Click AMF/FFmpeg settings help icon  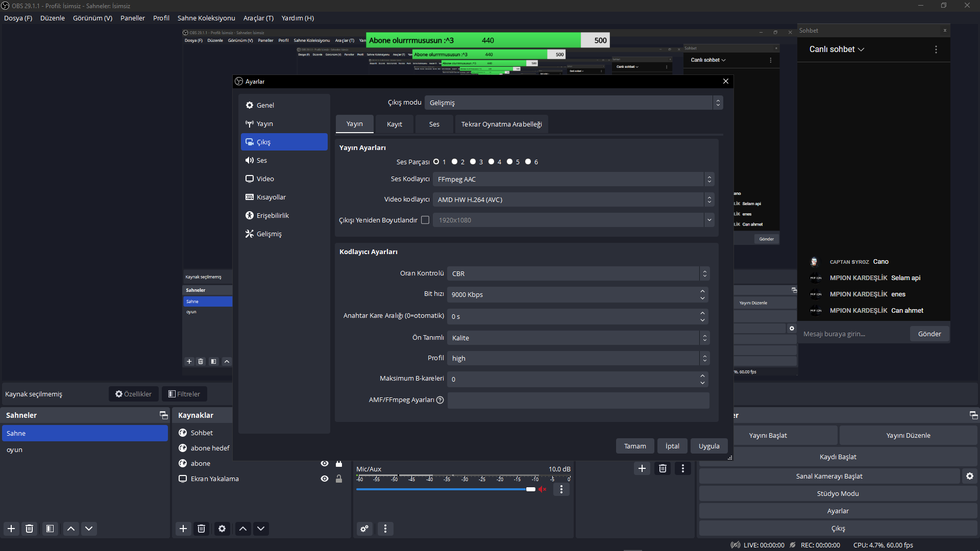coord(440,400)
